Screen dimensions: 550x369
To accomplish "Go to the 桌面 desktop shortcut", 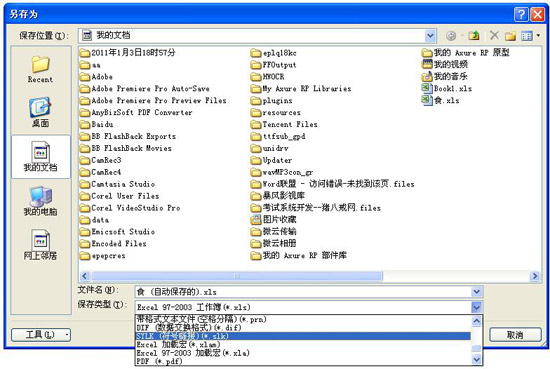I will (x=40, y=112).
